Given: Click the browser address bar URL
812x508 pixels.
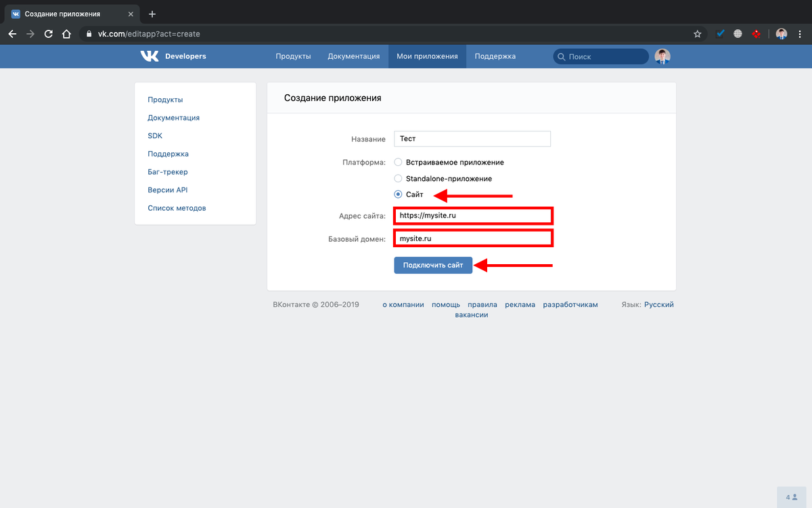Looking at the screenshot, I should (148, 34).
